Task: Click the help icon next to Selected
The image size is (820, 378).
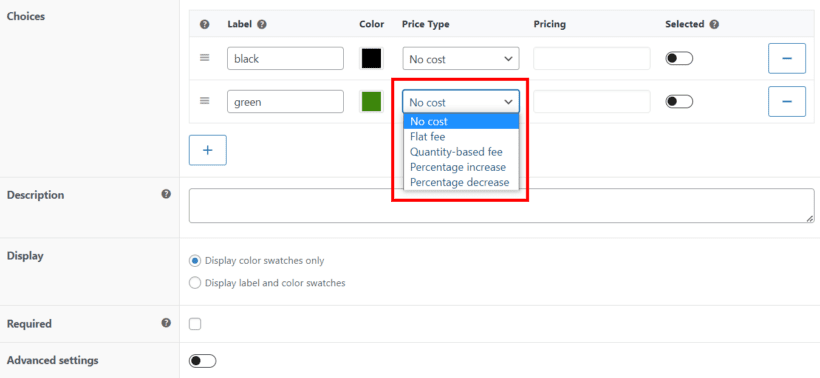Action: (714, 24)
